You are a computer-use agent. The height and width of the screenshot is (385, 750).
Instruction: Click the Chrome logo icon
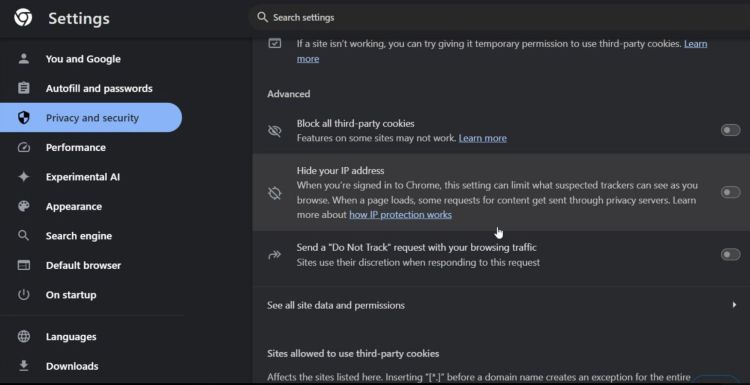23,18
